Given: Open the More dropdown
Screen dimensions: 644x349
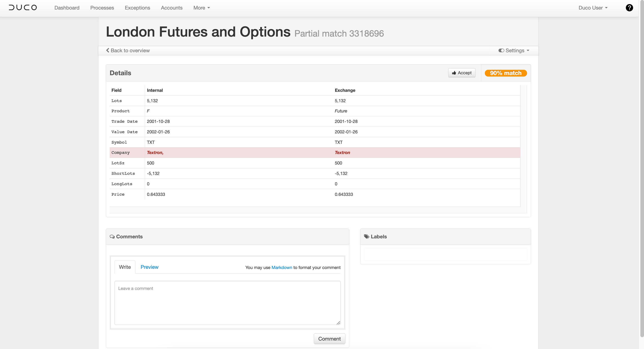Looking at the screenshot, I should pyautogui.click(x=201, y=8).
